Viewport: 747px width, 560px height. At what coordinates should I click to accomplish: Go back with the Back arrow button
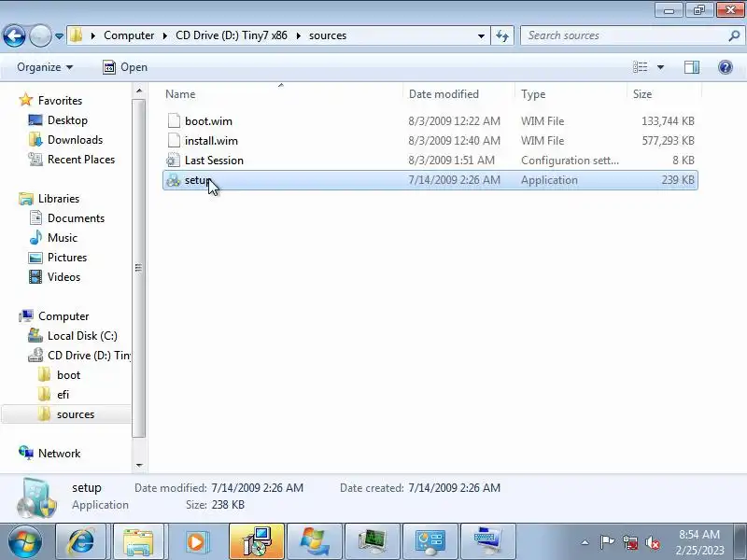pyautogui.click(x=14, y=35)
